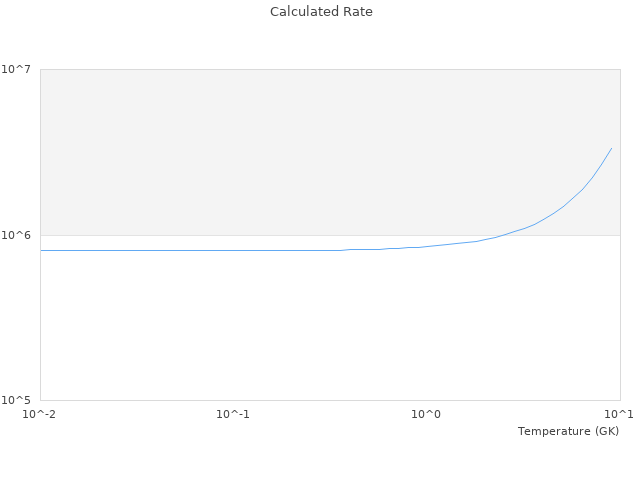Click the "Temperature (GK)" axis title
Image resolution: width=640 pixels, height=480 pixels.
point(568,431)
